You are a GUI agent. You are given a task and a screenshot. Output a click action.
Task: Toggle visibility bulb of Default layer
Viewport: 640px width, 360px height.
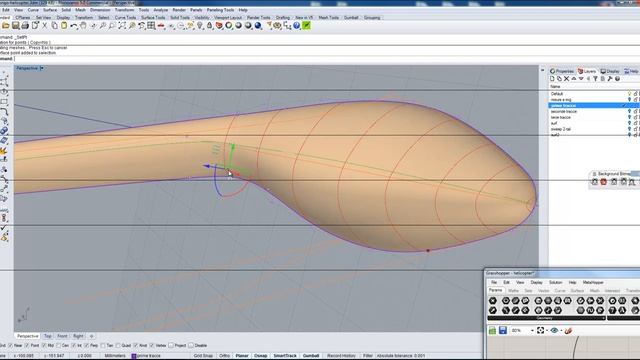click(x=629, y=94)
